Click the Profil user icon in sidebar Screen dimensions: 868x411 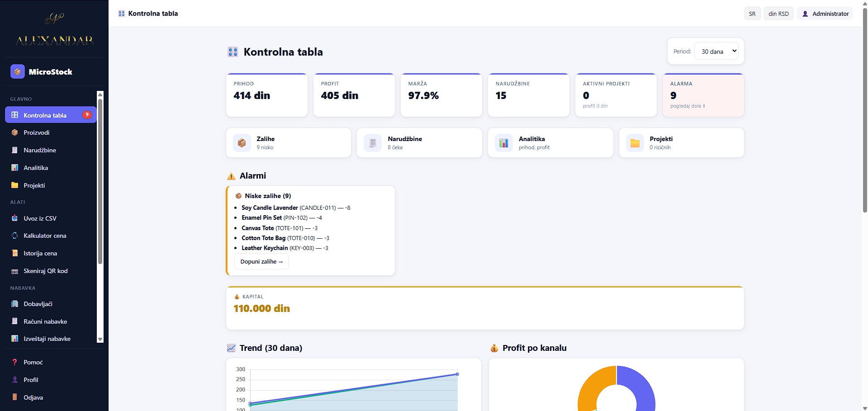(x=15, y=380)
